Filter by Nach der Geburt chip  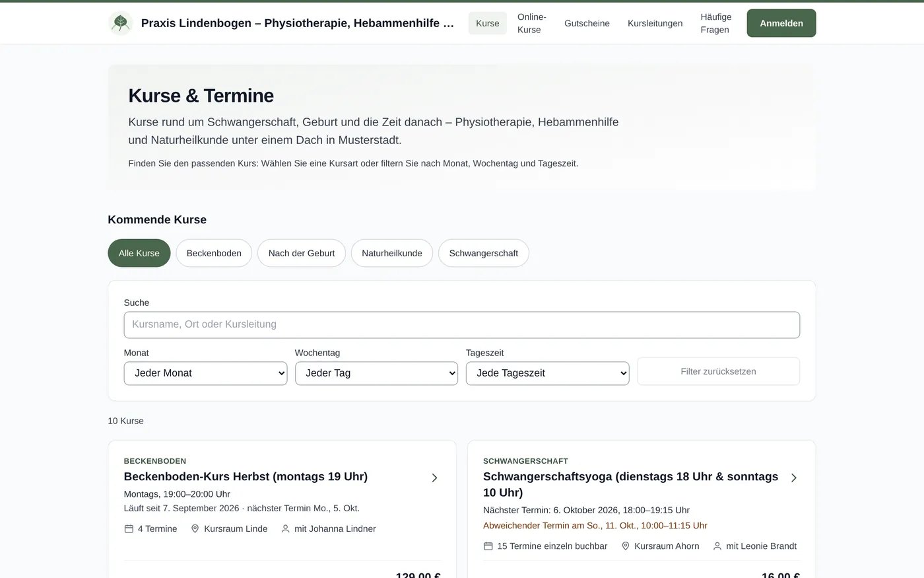pyautogui.click(x=302, y=253)
